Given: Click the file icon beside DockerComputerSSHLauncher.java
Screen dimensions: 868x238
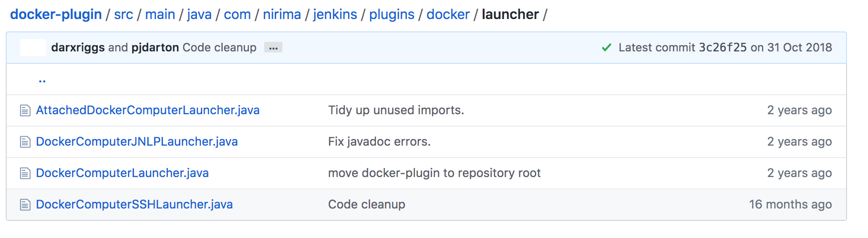Looking at the screenshot, I should pyautogui.click(x=25, y=205).
